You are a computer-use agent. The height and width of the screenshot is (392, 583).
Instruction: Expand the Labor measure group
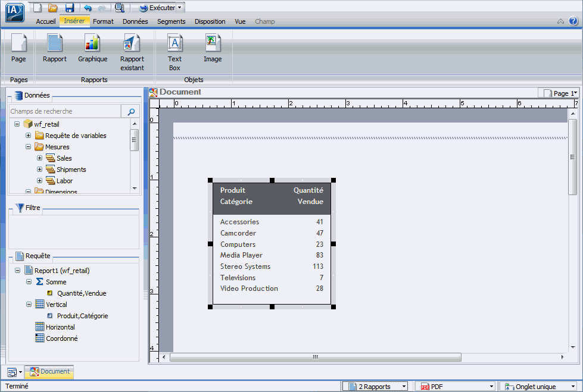(x=39, y=181)
